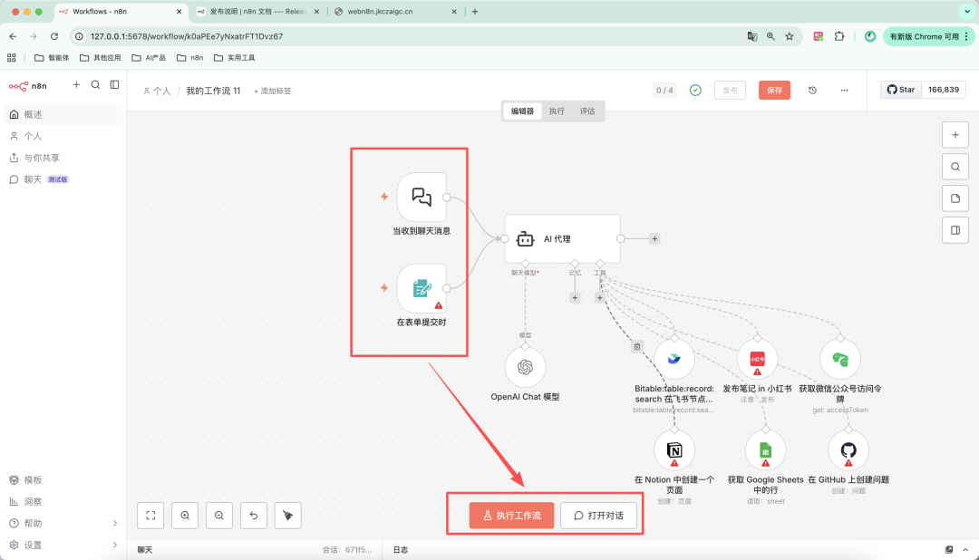Viewport: 979px width, 560px height.
Task: Click the chat message trigger node
Action: point(422,197)
